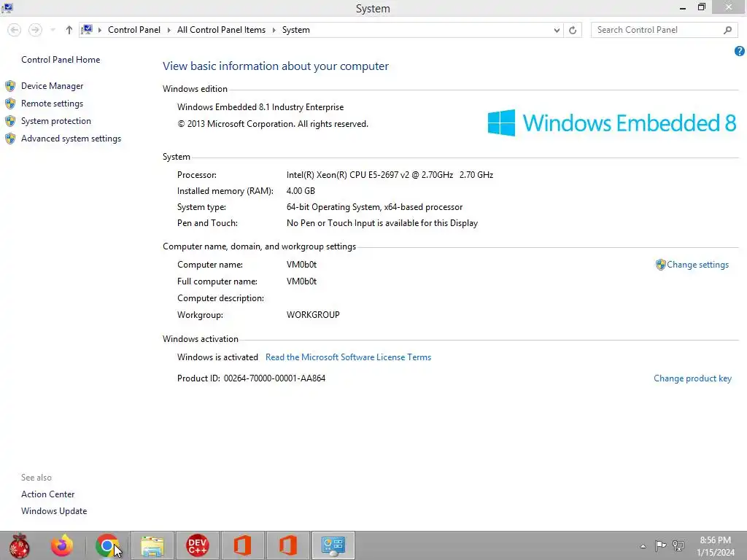747x560 pixels.
Task: Click the Forward navigation arrow
Action: click(x=35, y=30)
